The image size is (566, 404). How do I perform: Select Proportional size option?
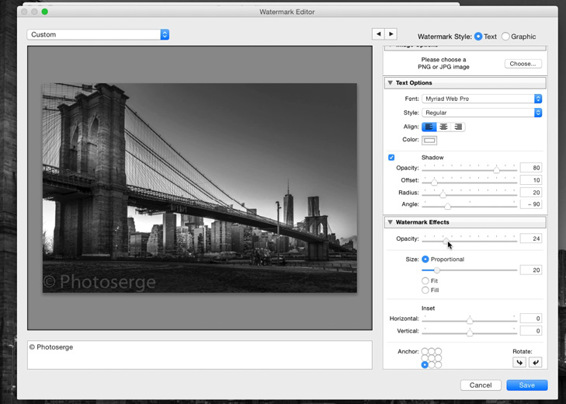coord(425,259)
